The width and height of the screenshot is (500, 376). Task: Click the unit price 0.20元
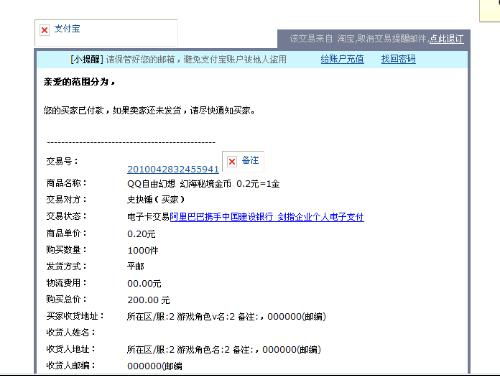141,234
